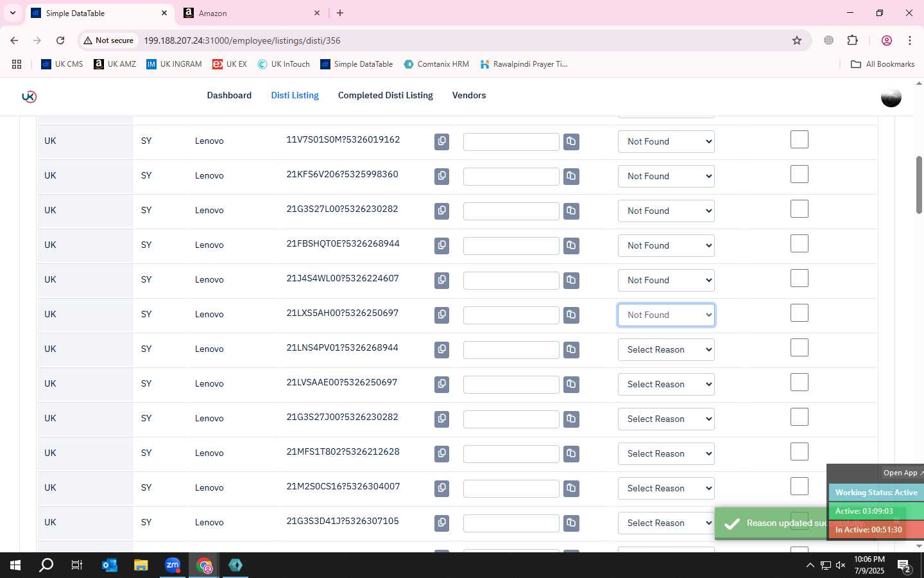Switch to the Amazon browser tab
This screenshot has width=924, height=578.
tap(252, 13)
